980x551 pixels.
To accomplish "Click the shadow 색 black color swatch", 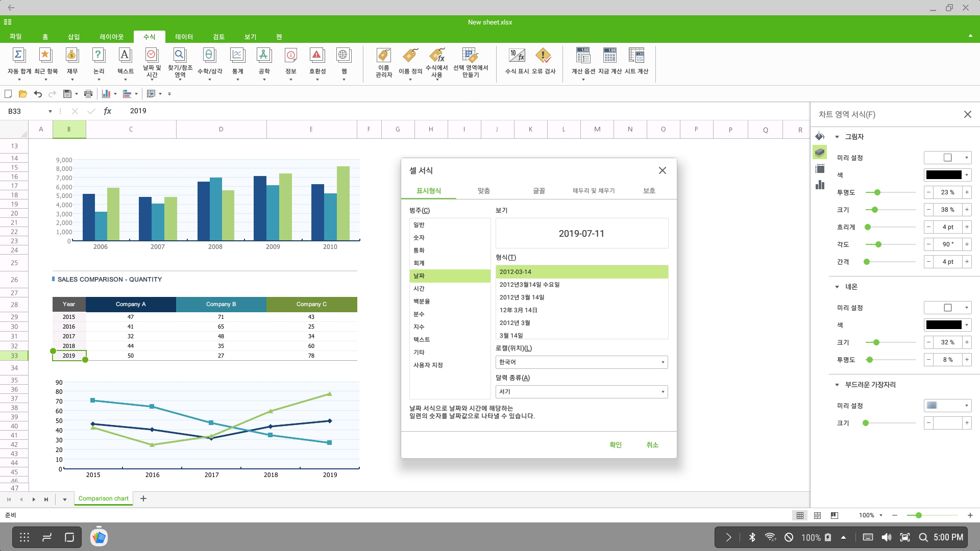I will [x=944, y=175].
